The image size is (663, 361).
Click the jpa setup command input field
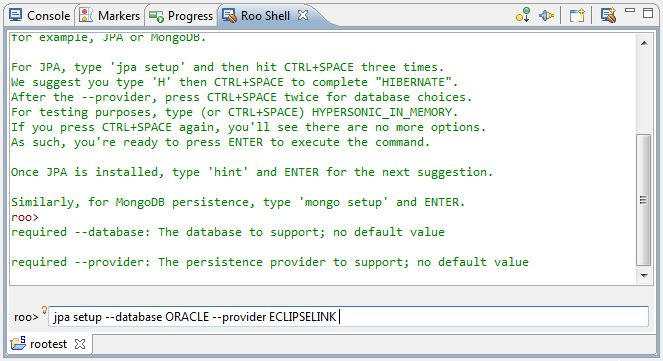click(x=348, y=317)
